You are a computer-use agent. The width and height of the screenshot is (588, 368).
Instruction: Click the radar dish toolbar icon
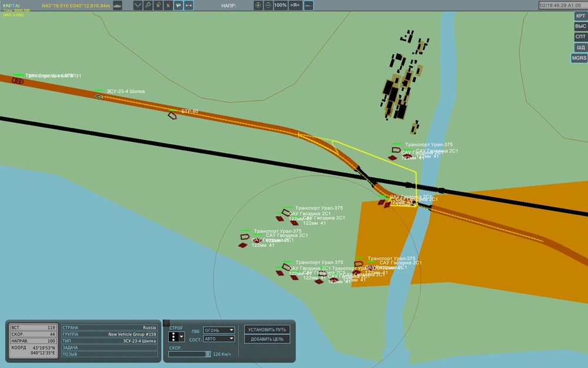click(158, 6)
